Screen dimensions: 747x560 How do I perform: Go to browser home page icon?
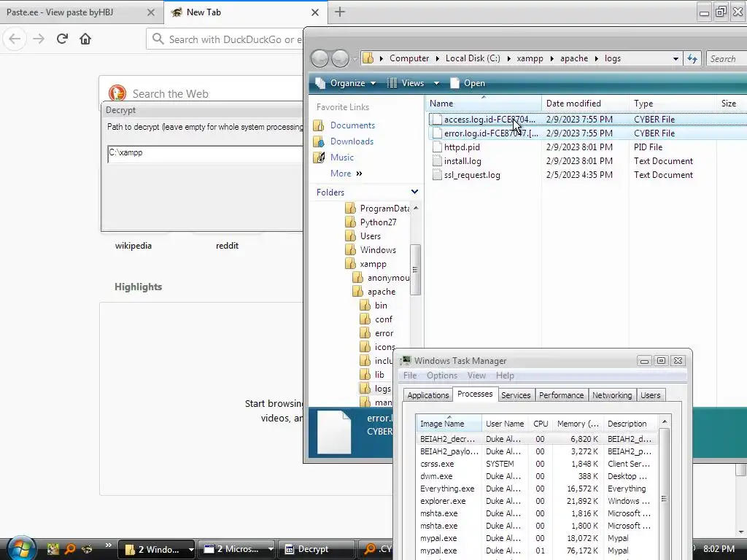tap(85, 39)
